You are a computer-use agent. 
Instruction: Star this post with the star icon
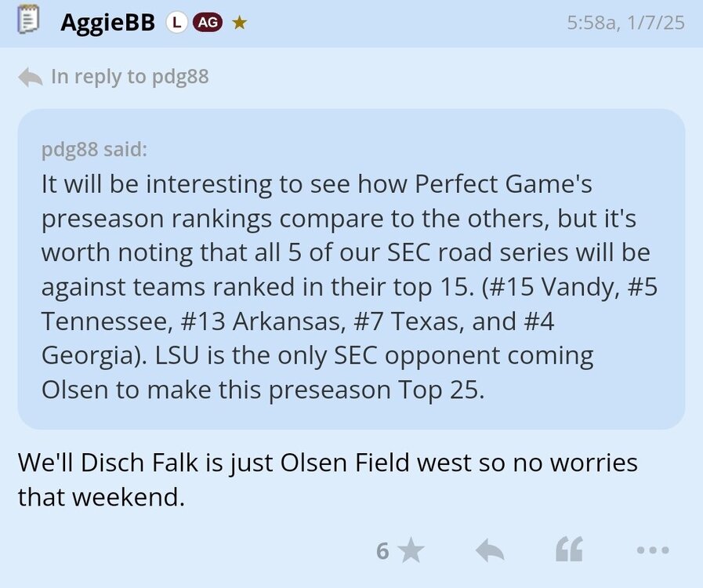(411, 550)
